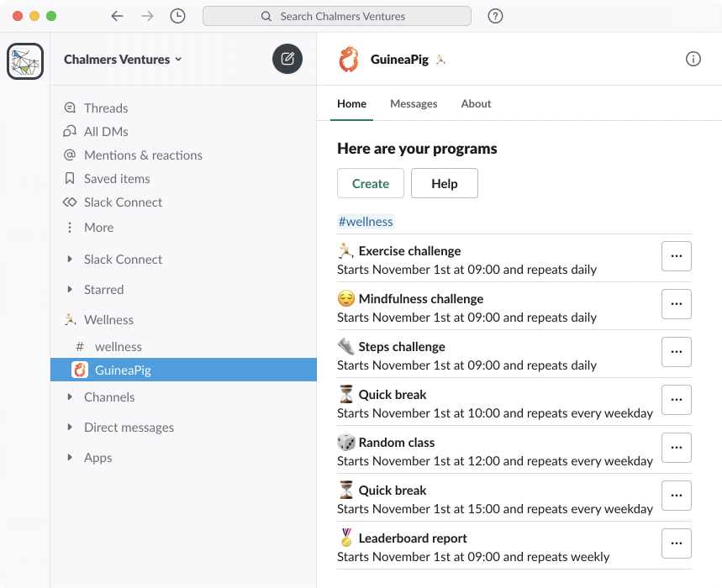Open the Chalmers Ventures workspace menu
Viewport: 722px width, 588px height.
[123, 60]
